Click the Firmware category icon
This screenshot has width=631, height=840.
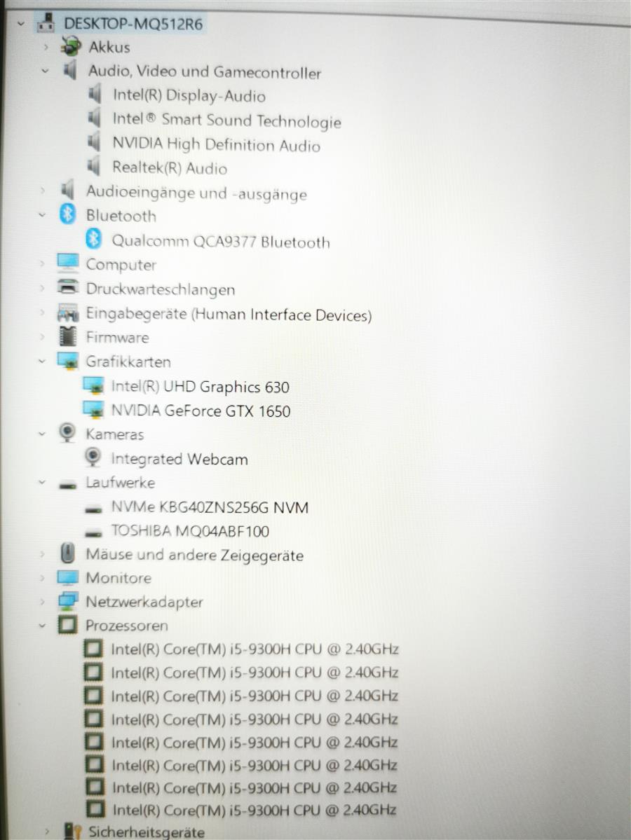click(67, 337)
